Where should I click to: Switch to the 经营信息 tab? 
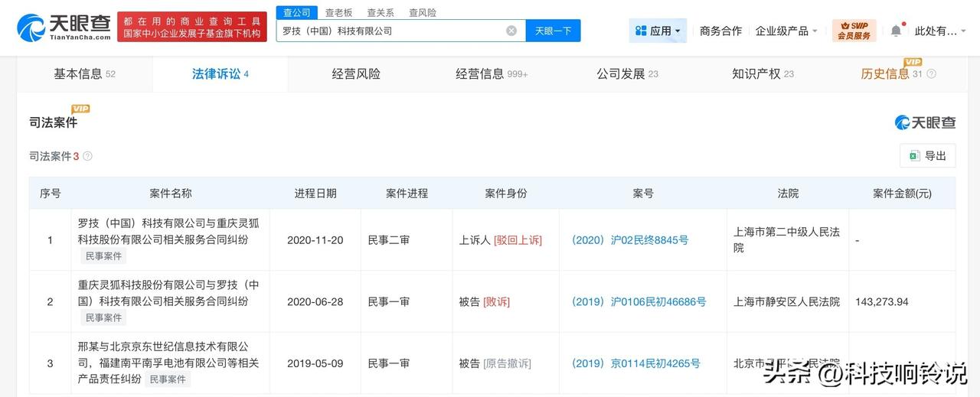[x=492, y=74]
